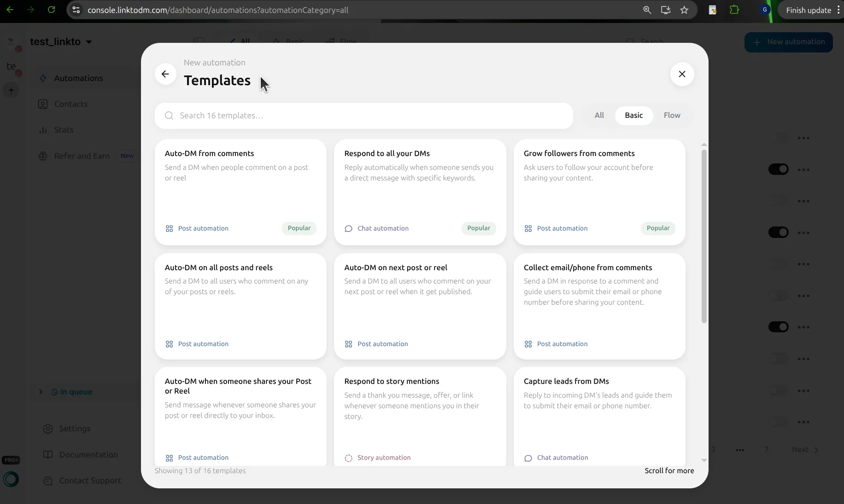844x504 pixels.
Task: Open Respond to all your DMs template
Action: (420, 192)
